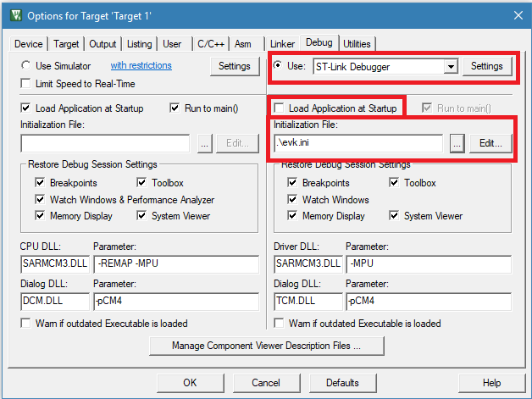Open the Target tab
The height and width of the screenshot is (399, 532).
click(x=66, y=44)
